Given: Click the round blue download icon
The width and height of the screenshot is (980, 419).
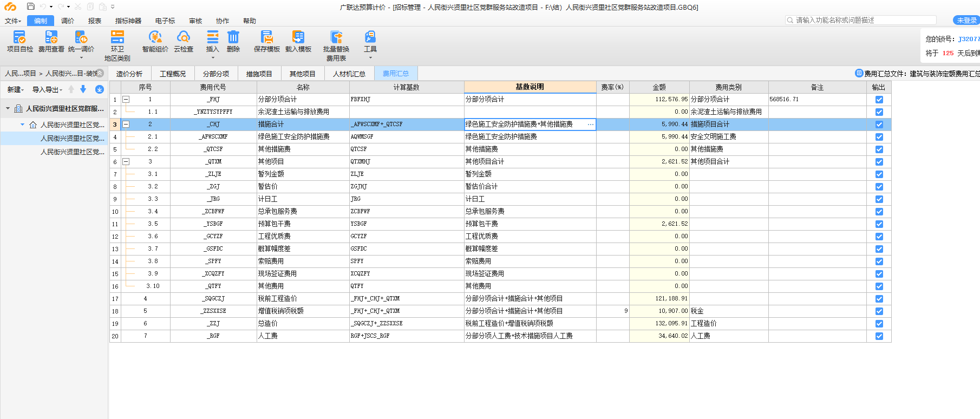Looking at the screenshot, I should click(x=100, y=89).
